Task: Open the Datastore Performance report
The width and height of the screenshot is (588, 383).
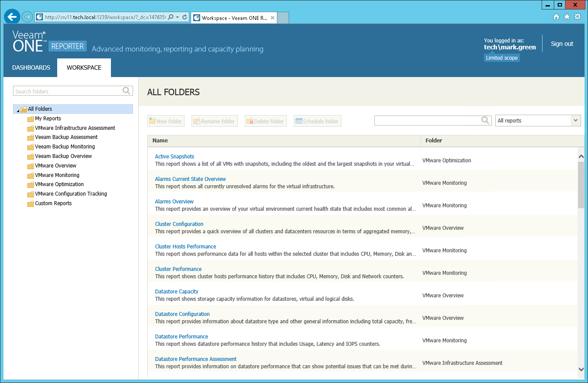Action: (x=182, y=337)
